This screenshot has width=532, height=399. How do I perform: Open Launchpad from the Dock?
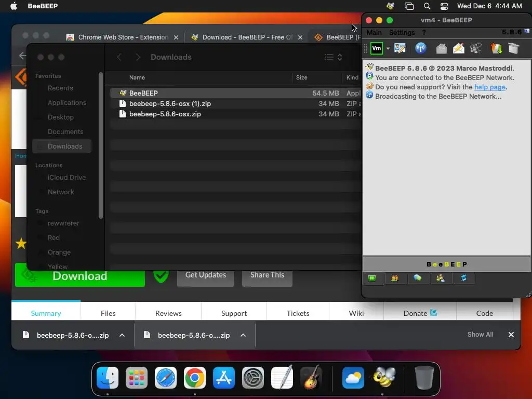coord(137,378)
